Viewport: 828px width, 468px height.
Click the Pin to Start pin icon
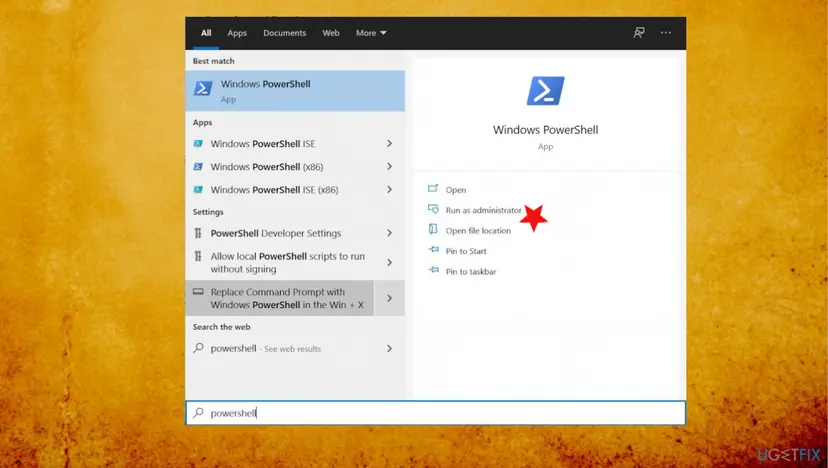point(434,249)
